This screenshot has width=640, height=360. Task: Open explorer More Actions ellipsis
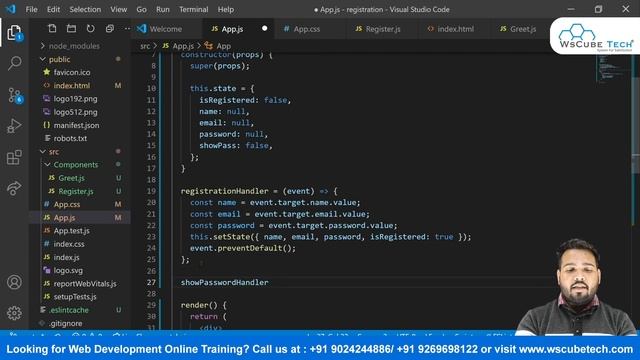[127, 29]
